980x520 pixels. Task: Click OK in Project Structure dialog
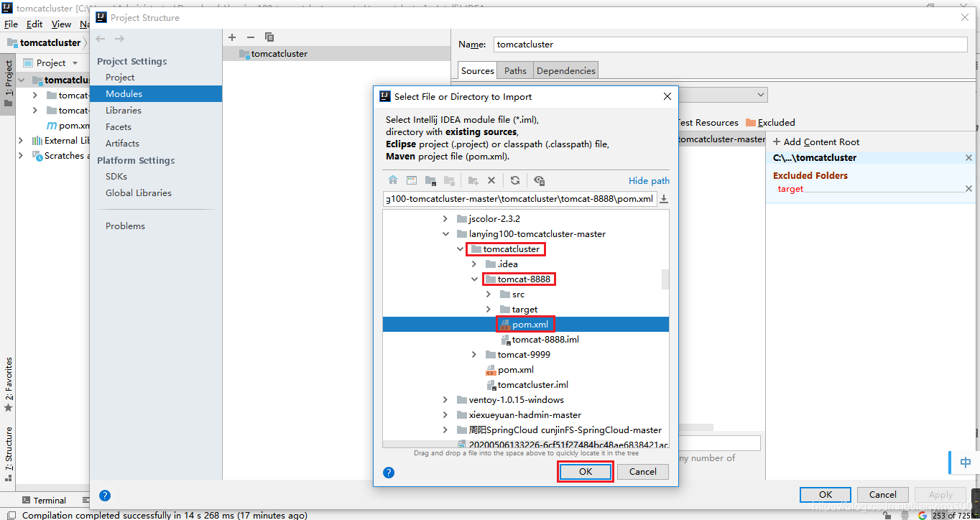(826, 495)
